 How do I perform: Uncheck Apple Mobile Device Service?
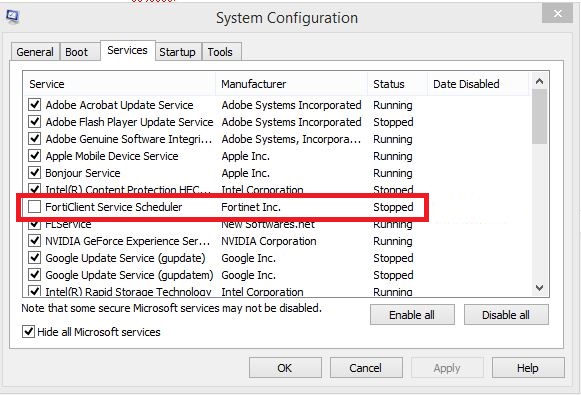pos(34,156)
